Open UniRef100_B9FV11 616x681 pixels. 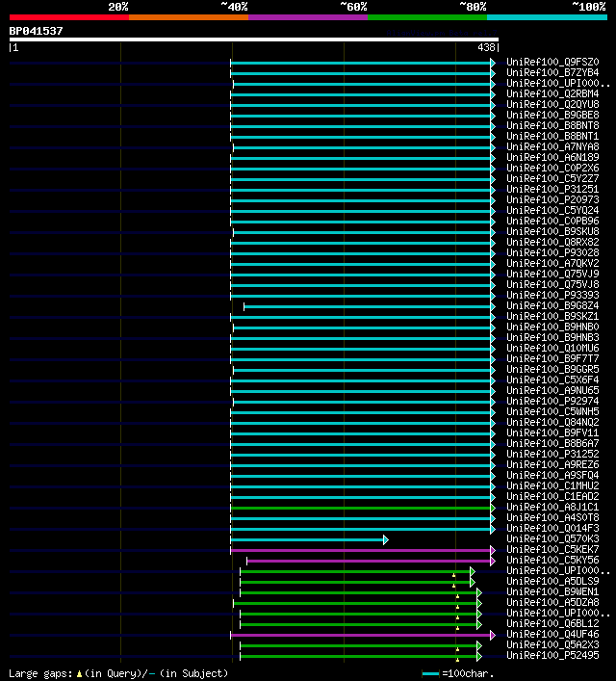pos(552,432)
